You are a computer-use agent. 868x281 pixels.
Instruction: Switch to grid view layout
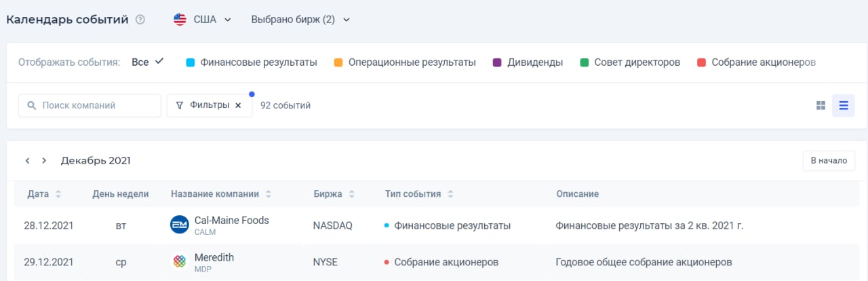[x=821, y=106]
